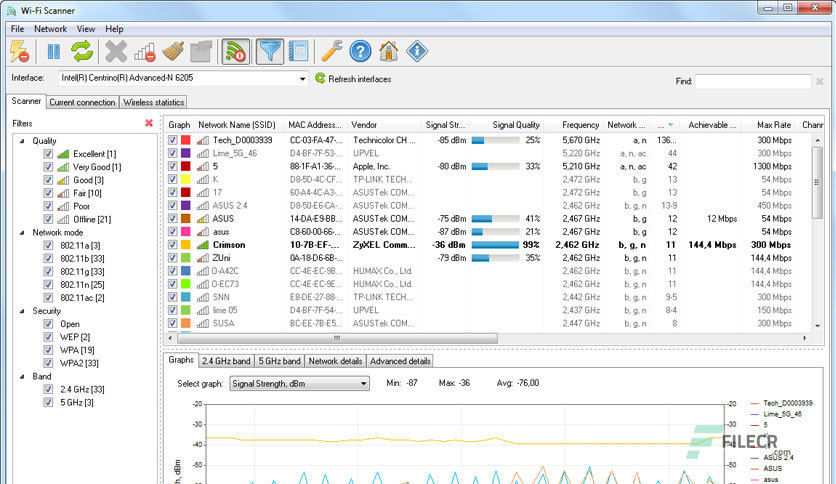This screenshot has height=484, width=836.
Task: Toggle the Wi-Fi signal alert icon
Action: (236, 52)
